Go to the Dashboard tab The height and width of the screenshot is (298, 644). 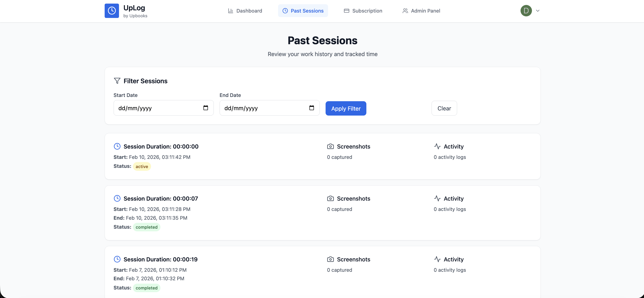coord(245,11)
